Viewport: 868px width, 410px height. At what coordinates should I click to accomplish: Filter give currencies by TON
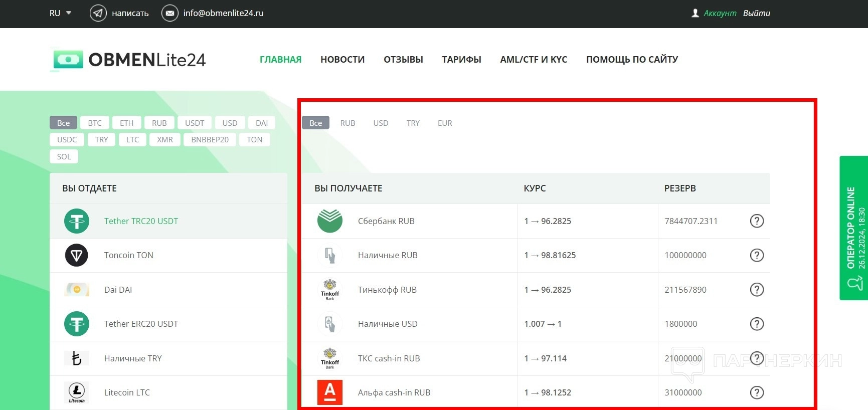255,139
